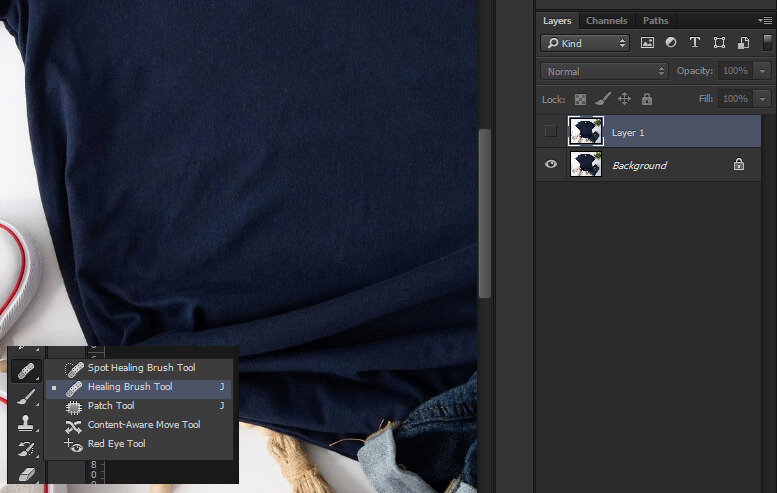Select the History Brush tool

pos(27,447)
